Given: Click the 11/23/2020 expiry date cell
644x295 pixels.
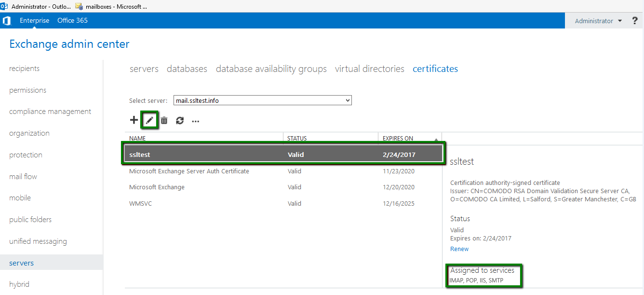Looking at the screenshot, I should (x=399, y=171).
